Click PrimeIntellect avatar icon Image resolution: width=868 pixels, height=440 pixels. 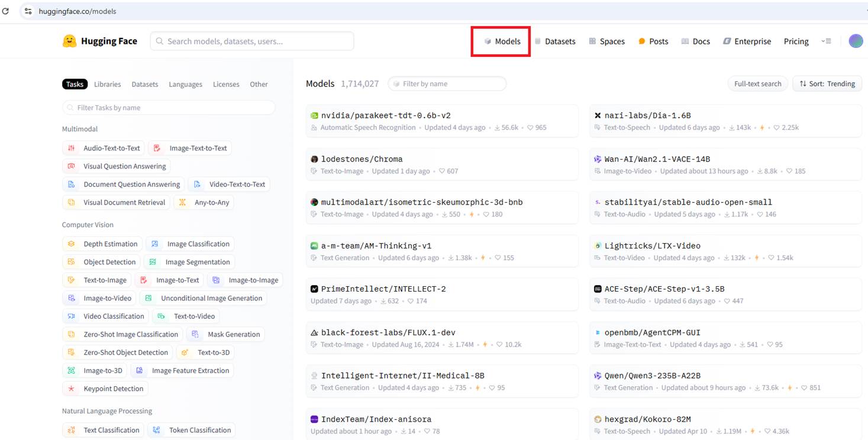pos(314,289)
